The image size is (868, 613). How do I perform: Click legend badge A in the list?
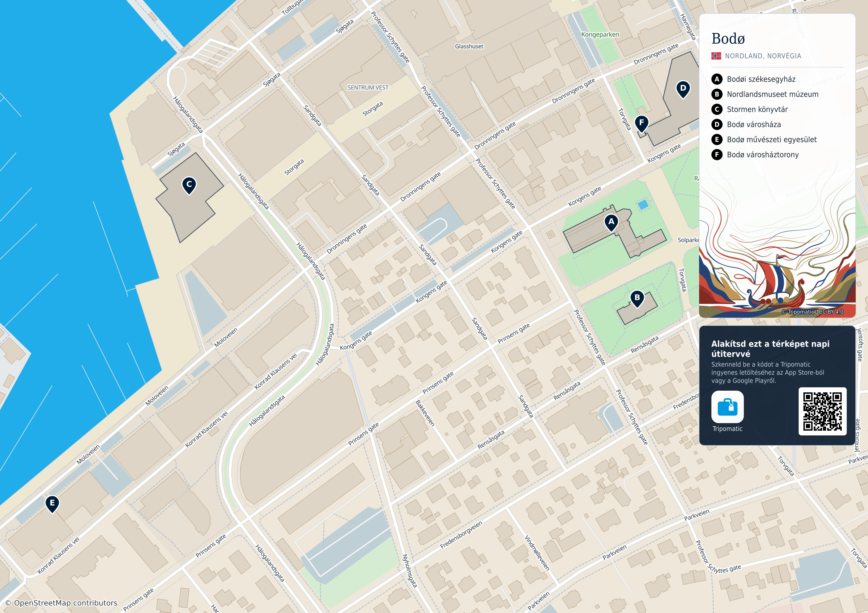point(717,79)
